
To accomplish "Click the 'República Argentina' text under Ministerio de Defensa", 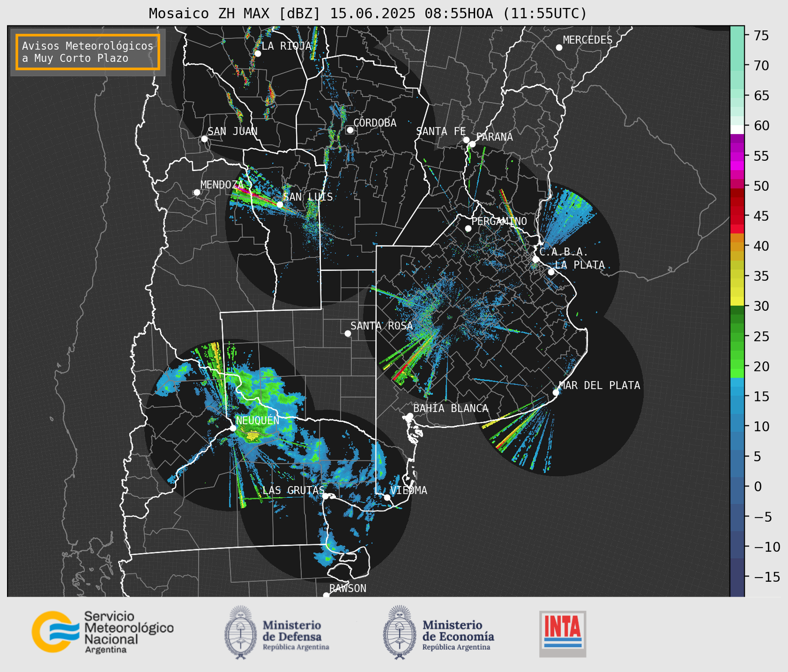I will (x=296, y=647).
